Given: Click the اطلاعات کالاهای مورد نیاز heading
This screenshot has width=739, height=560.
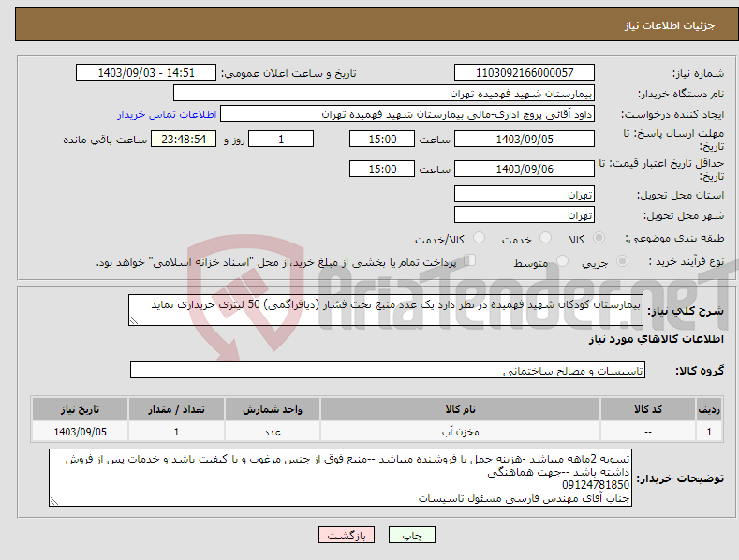Looking at the screenshot, I should [656, 339].
